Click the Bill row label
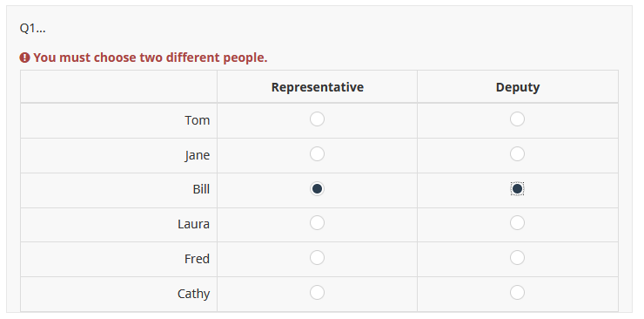The image size is (644, 319). [x=201, y=189]
